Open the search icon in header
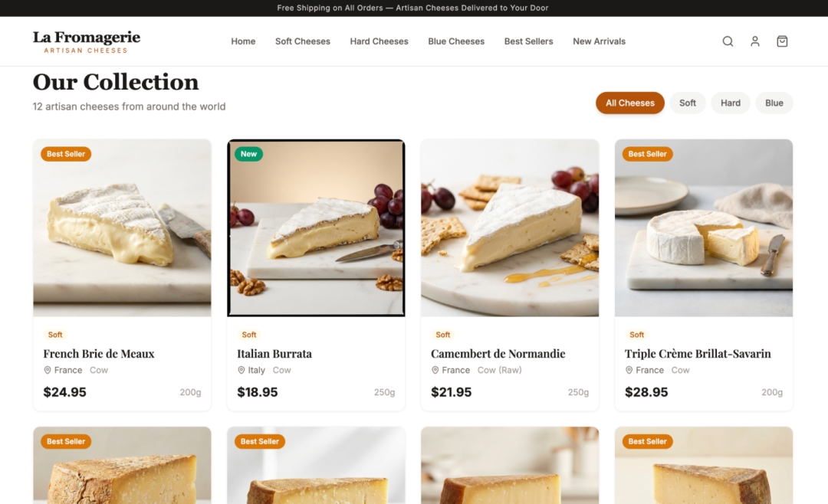Screen dimensions: 828x504 [x=728, y=41]
